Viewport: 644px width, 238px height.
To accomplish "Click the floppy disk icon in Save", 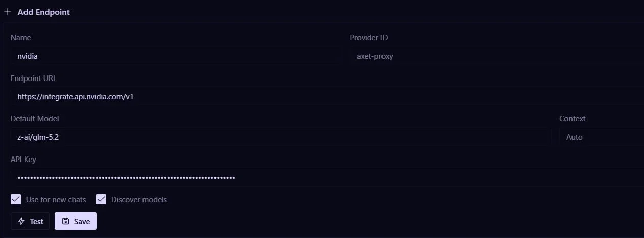I will click(x=65, y=221).
